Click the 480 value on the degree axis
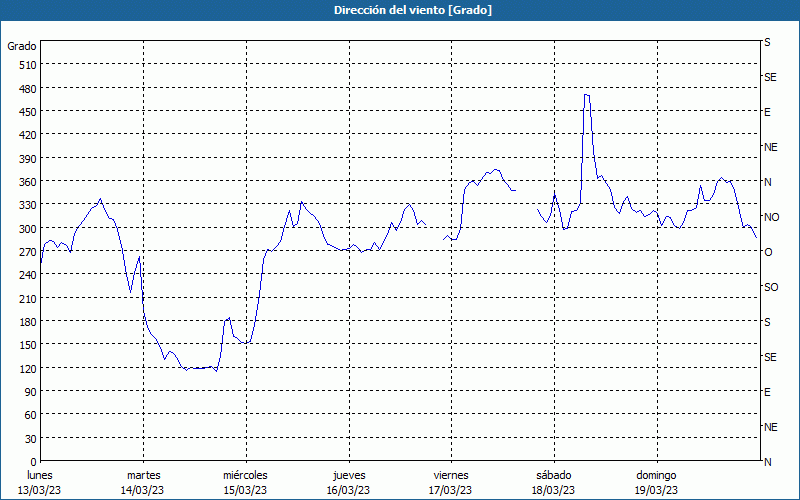The height and width of the screenshot is (500, 800). [28, 88]
